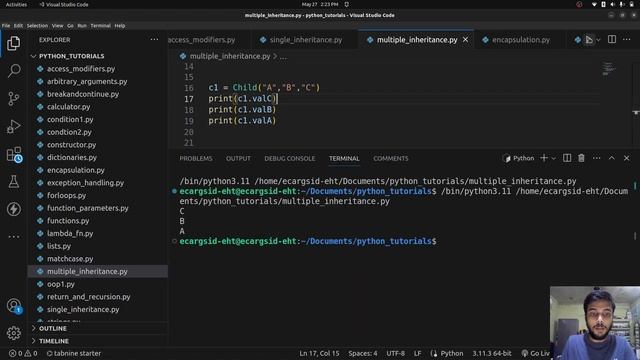The height and width of the screenshot is (360, 640).
Task: Open the Search view icon
Action: [13, 71]
